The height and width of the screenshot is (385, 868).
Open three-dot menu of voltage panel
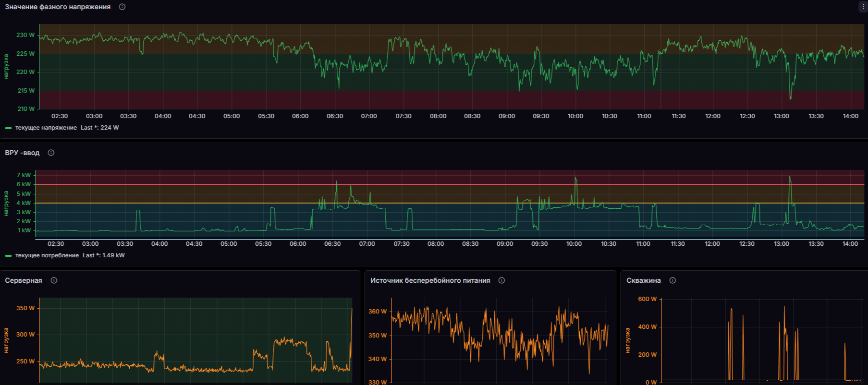point(863,7)
